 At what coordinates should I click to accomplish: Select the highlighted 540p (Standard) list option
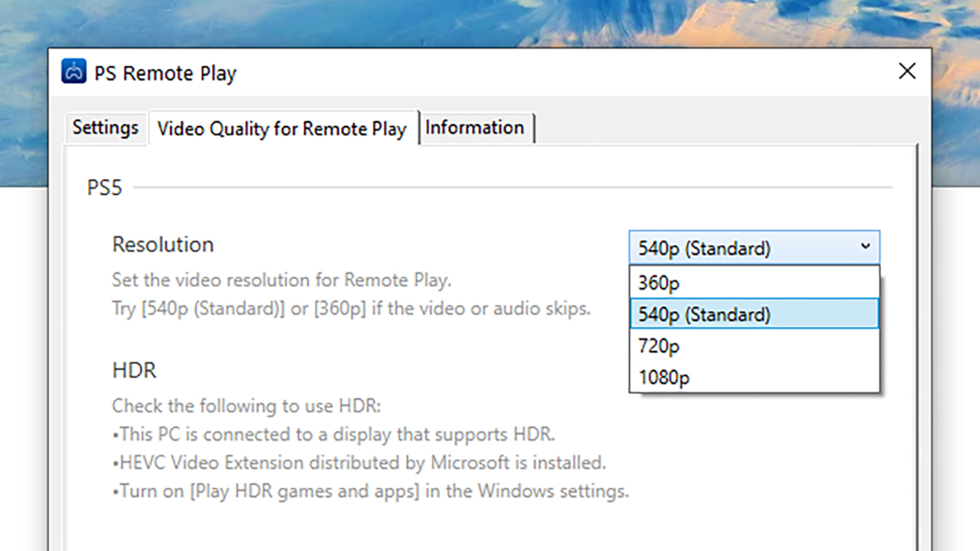[755, 314]
